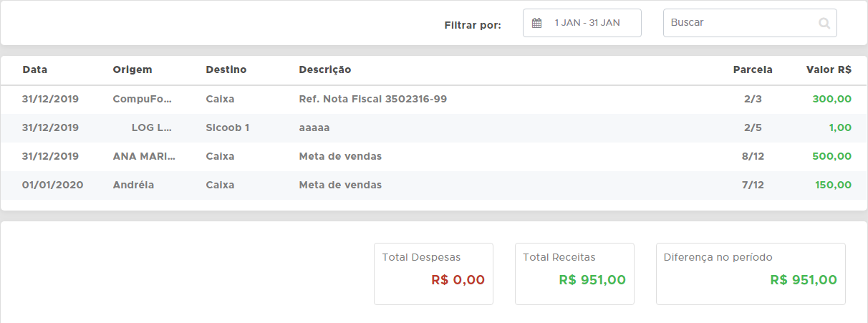Click the Sicoob 1 destination cell
This screenshot has width=868, height=323.
[x=227, y=128]
